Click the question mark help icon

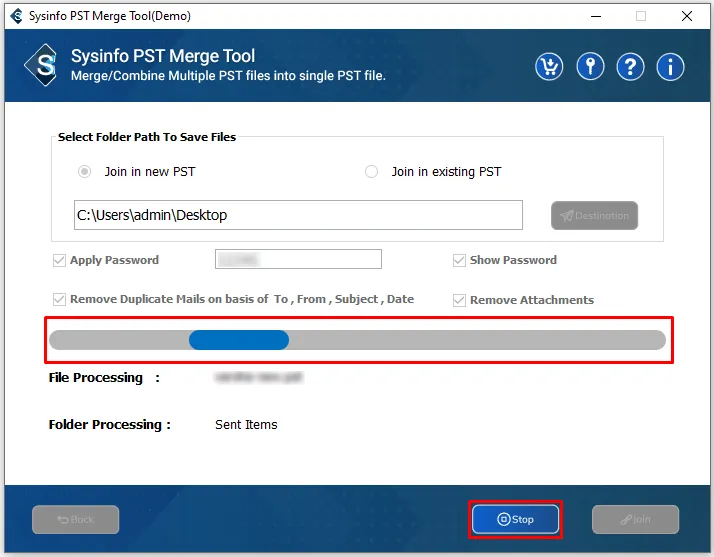[630, 67]
